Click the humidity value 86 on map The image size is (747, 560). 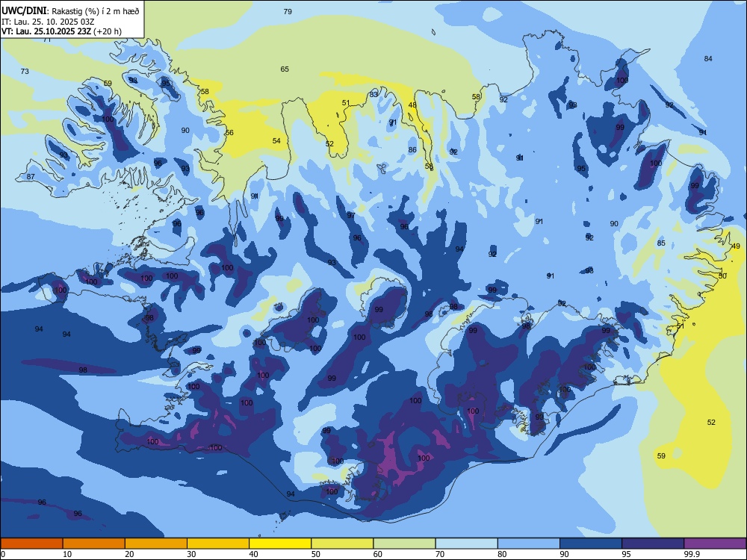point(412,149)
